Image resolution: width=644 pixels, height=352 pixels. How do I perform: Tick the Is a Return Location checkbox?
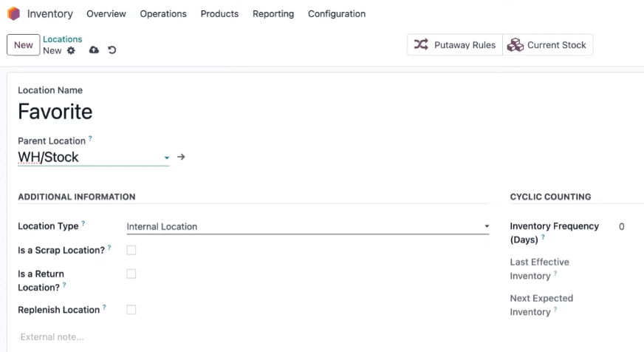point(131,274)
